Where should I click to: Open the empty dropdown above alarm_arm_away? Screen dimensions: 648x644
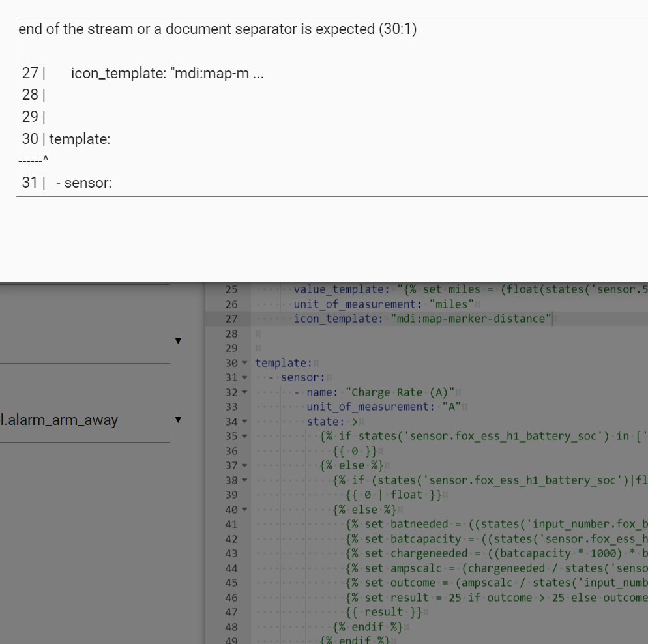pyautogui.click(x=178, y=340)
